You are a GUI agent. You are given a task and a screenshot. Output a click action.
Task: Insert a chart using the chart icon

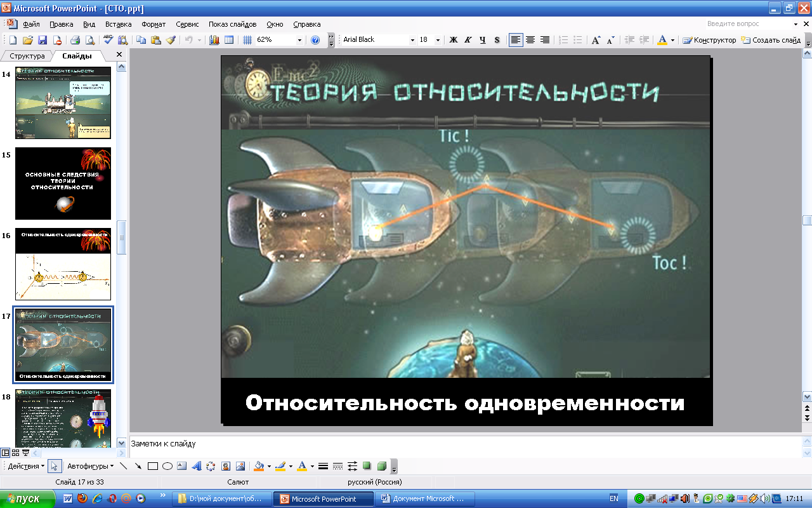coord(214,40)
